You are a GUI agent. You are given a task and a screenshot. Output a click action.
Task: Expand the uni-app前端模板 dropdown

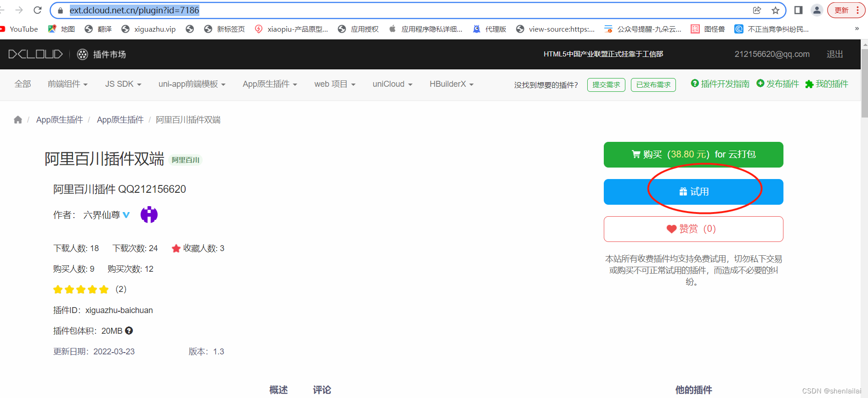[192, 84]
